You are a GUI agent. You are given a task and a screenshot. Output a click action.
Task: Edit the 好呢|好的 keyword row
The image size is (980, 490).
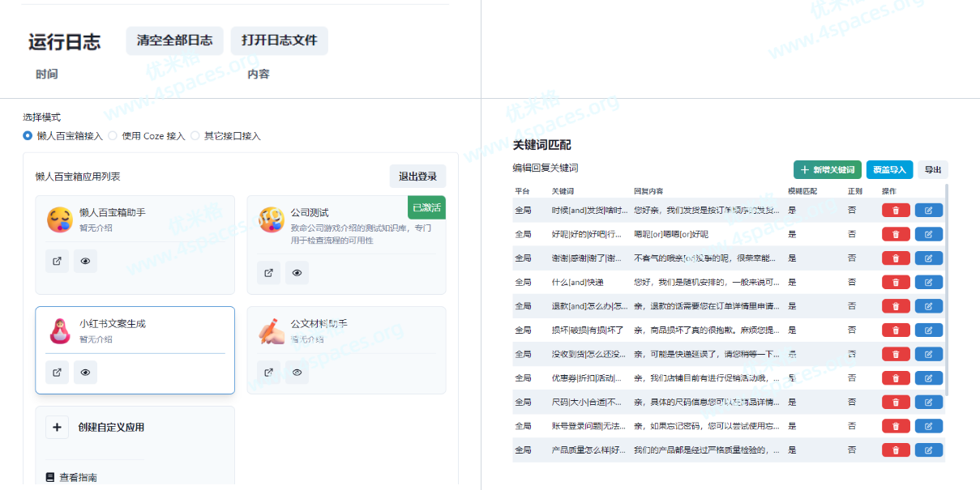[x=929, y=234]
